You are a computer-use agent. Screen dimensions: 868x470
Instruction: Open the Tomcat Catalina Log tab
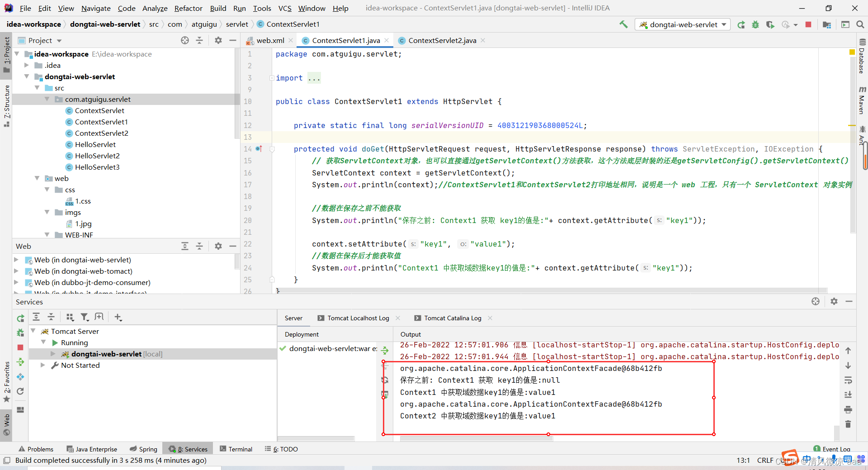coord(453,318)
